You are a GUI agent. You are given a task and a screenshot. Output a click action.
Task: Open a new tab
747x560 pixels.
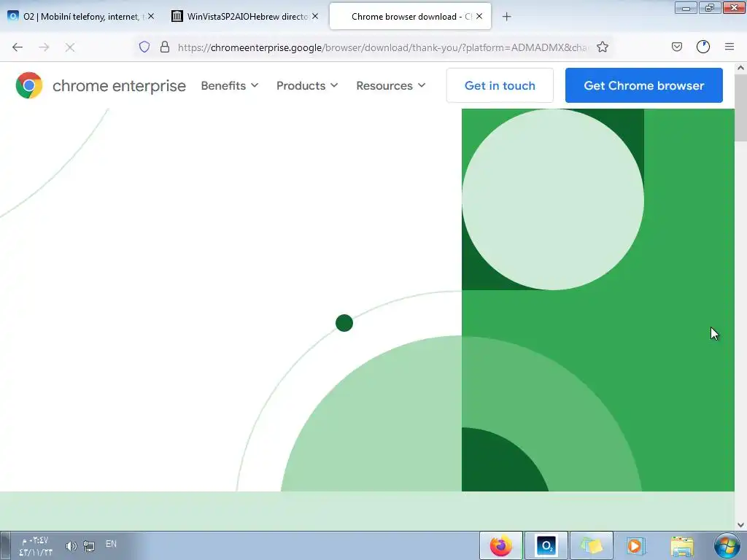(506, 17)
